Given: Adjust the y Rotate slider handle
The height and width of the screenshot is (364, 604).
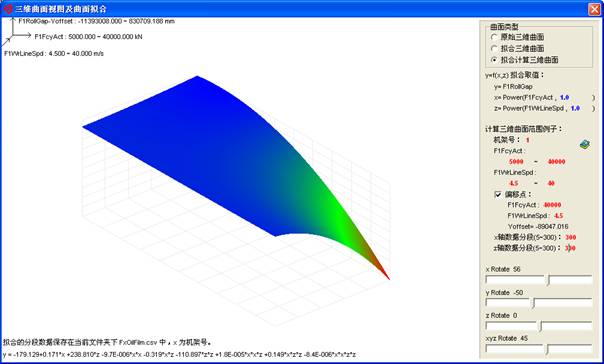Looking at the screenshot, I should [x=534, y=303].
